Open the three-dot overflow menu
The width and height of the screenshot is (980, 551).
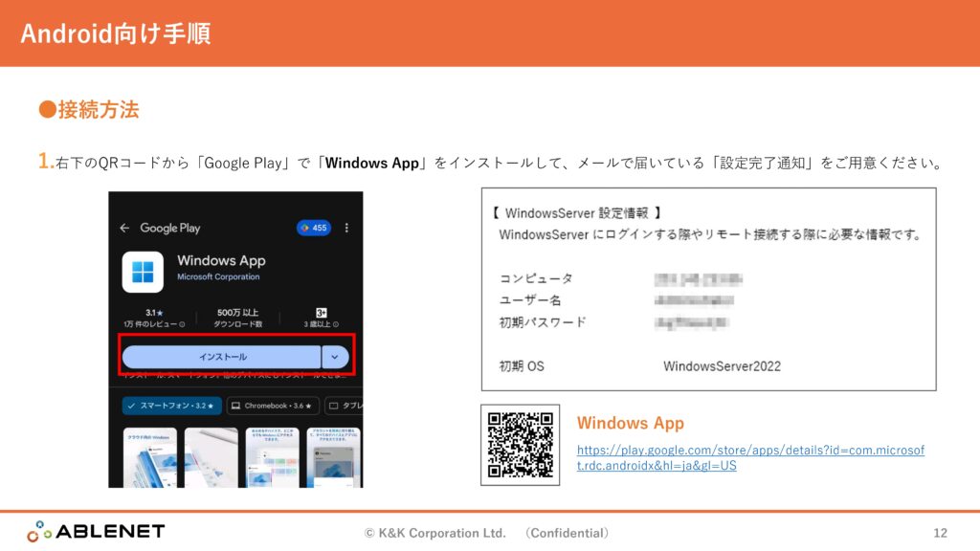(x=346, y=228)
